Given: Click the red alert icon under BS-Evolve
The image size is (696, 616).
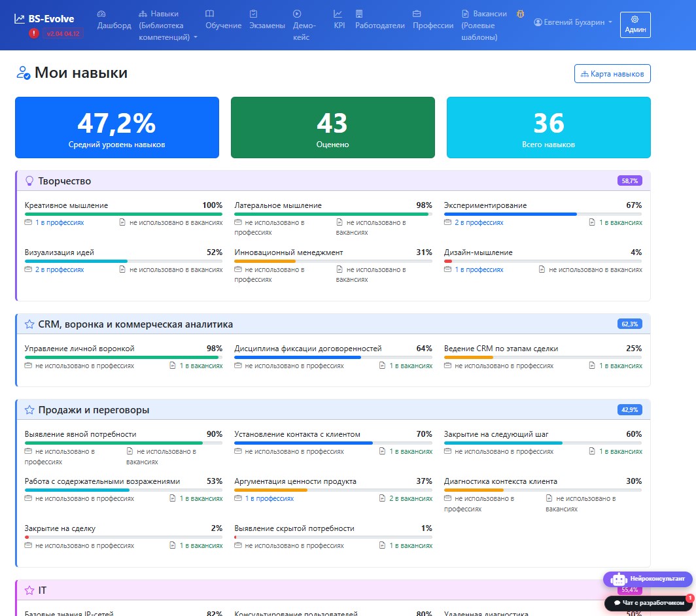Looking at the screenshot, I should click(34, 33).
